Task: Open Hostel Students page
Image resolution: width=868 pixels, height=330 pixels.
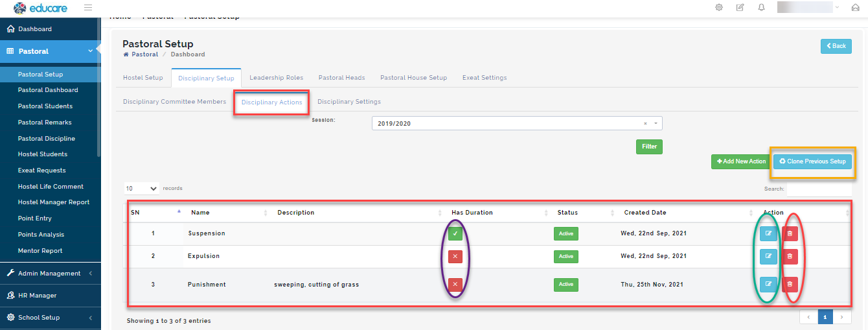Action: click(x=43, y=154)
